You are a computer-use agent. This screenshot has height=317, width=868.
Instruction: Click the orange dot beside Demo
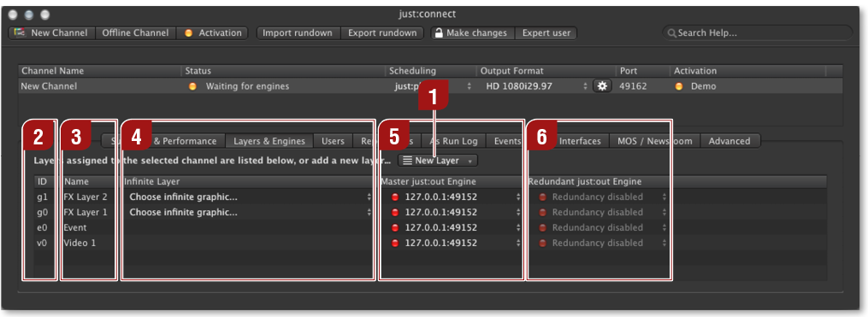[x=679, y=87]
